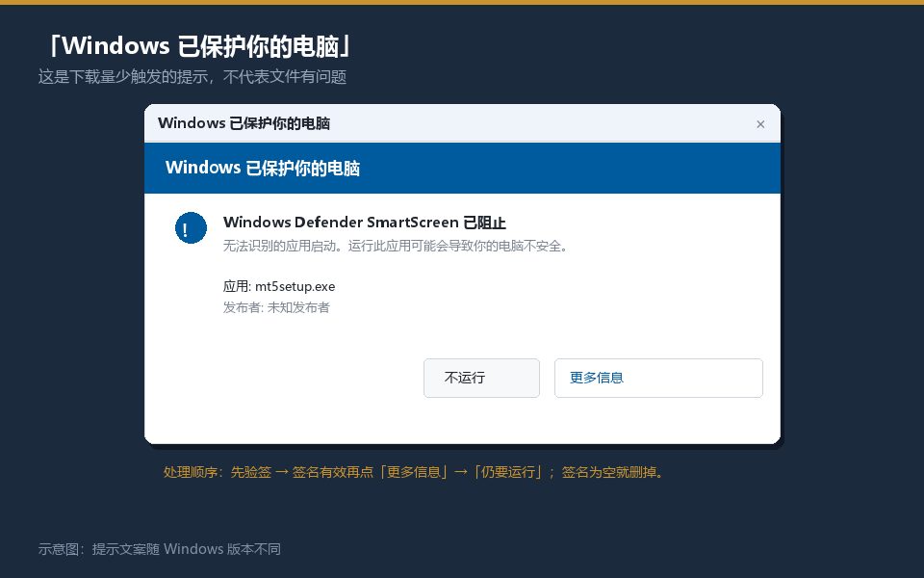Select the 应用: mt5setup.exe text
Screen dimensions: 924x578
click(x=279, y=287)
